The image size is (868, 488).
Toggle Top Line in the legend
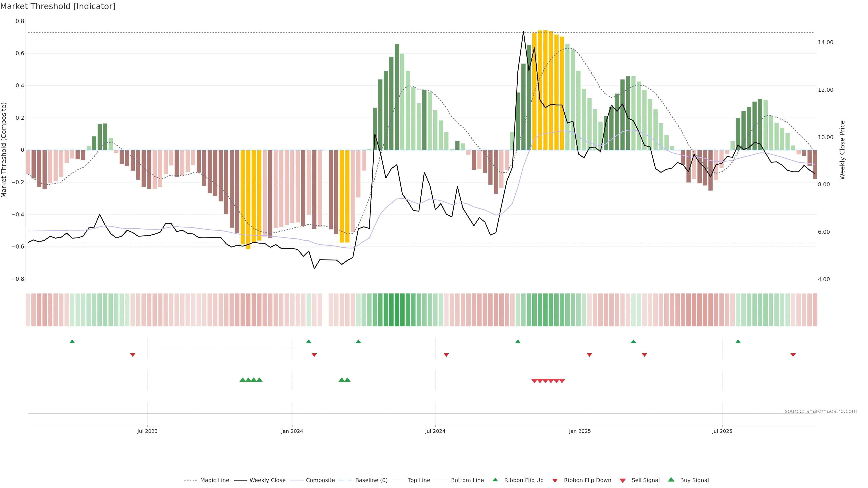pyautogui.click(x=419, y=480)
